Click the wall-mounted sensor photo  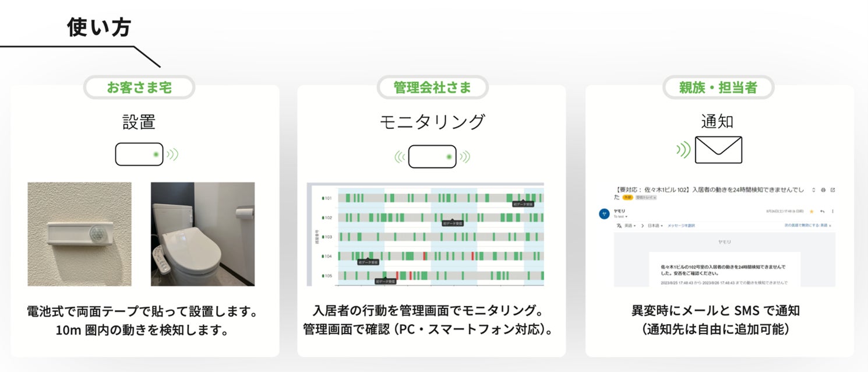tap(80, 234)
